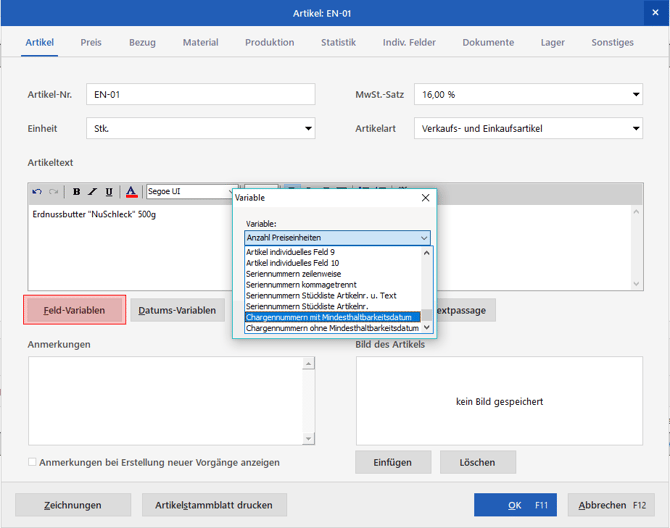Toggle underline formatting

click(x=109, y=192)
